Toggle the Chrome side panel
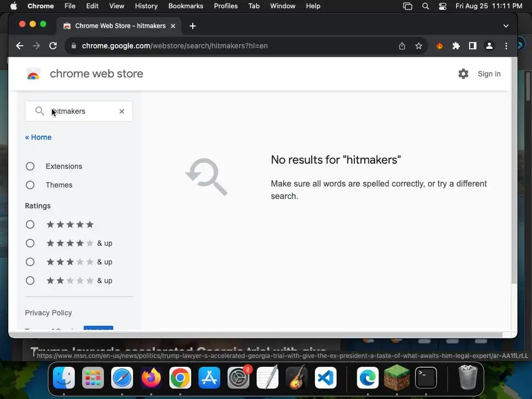The width and height of the screenshot is (532, 399). (x=473, y=46)
